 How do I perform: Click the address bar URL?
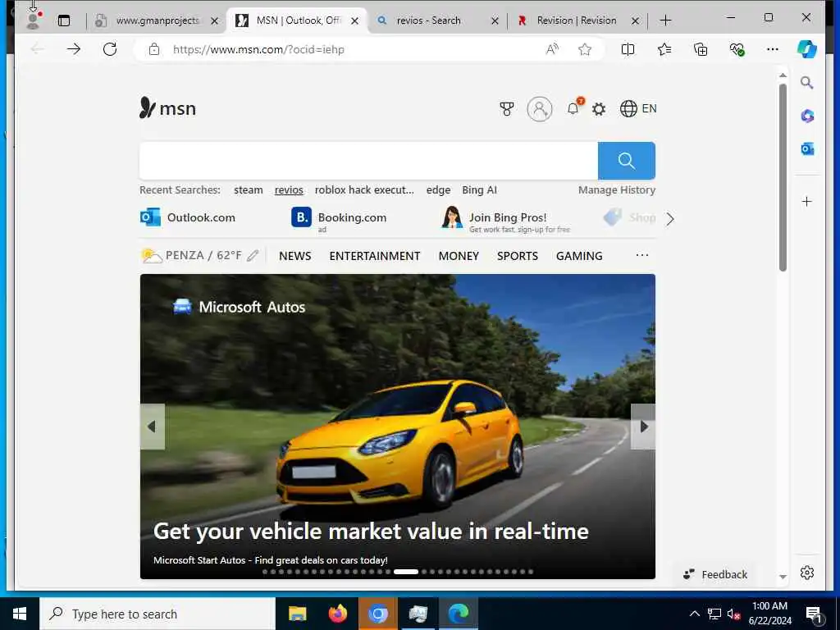click(258, 49)
